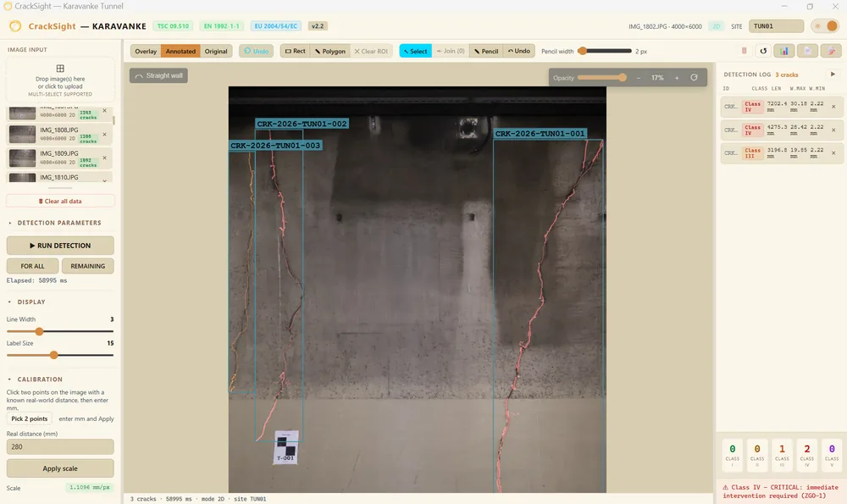The image size is (847, 504).
Task: Click the EU 2004/54/EC badge
Action: point(275,26)
